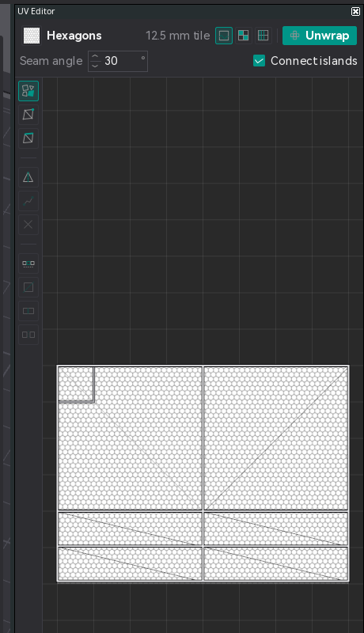Image resolution: width=364 pixels, height=633 pixels.
Task: Click the Hexagons texture name
Action: pos(74,36)
